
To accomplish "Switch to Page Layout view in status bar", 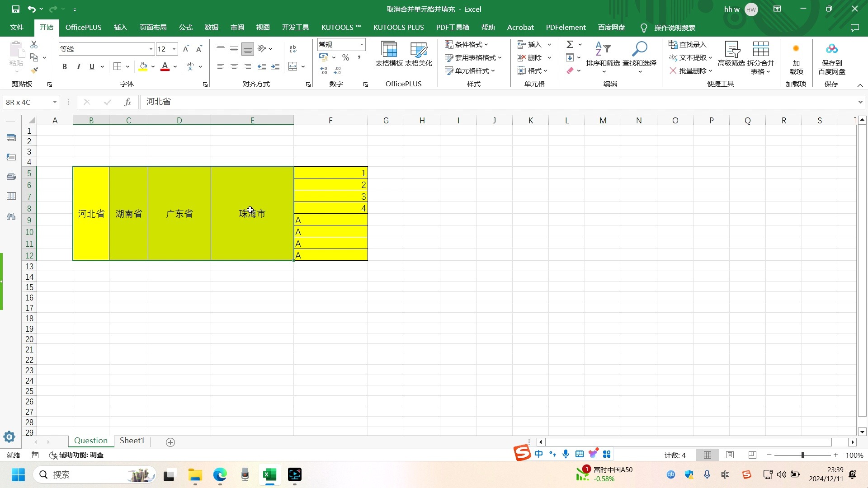I will 730,455.
